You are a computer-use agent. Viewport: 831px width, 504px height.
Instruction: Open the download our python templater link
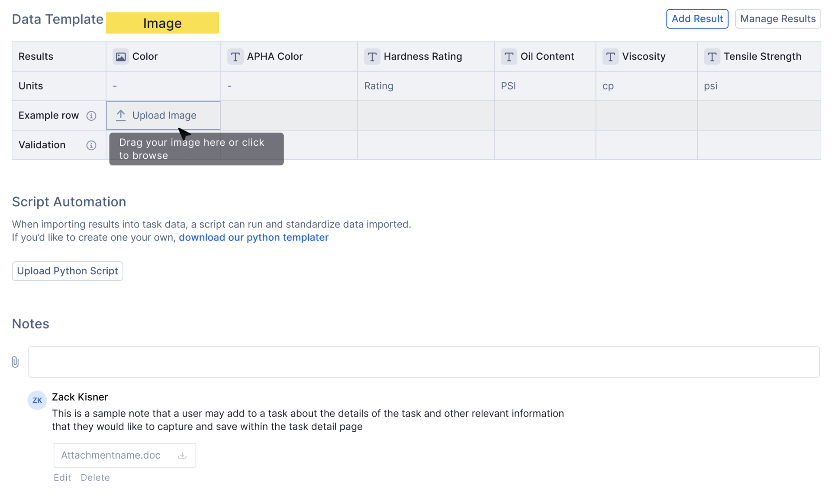pyautogui.click(x=253, y=238)
